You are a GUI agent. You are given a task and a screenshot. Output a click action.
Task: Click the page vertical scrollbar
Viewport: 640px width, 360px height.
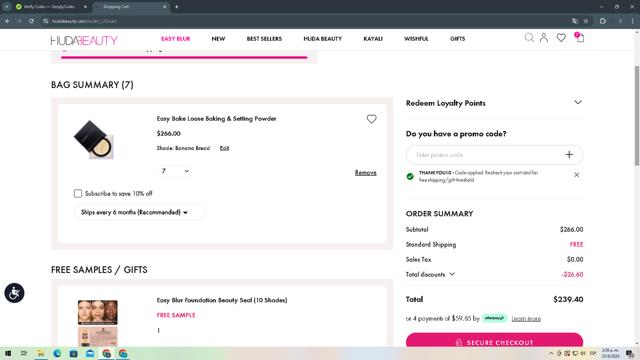coord(637,116)
